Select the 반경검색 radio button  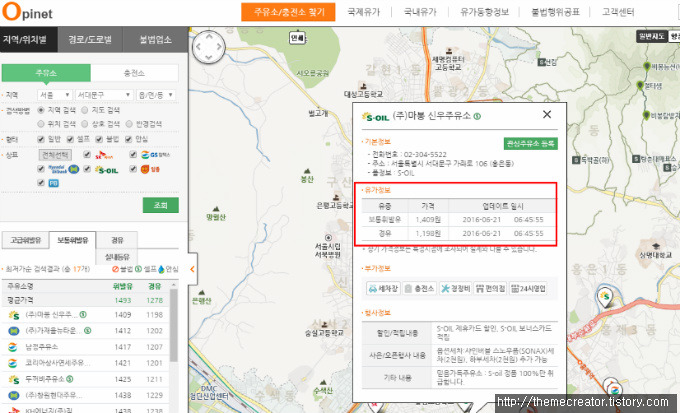coord(129,124)
